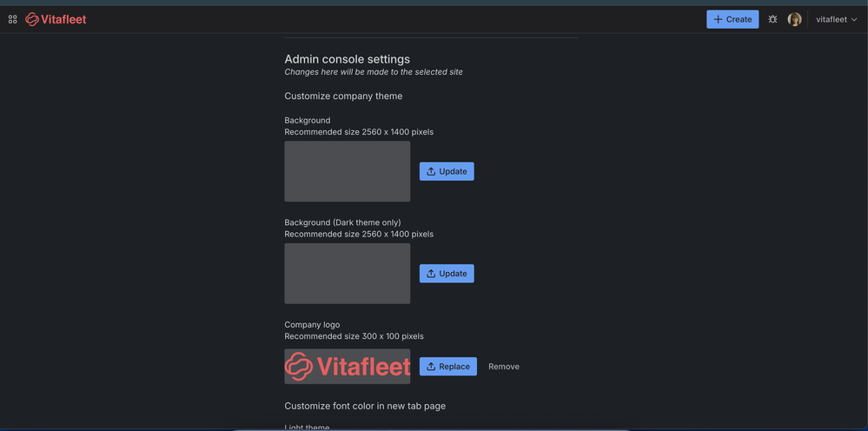868x431 pixels.
Task: Select the Dark theme background placeholder thumbnail
Action: (x=347, y=274)
